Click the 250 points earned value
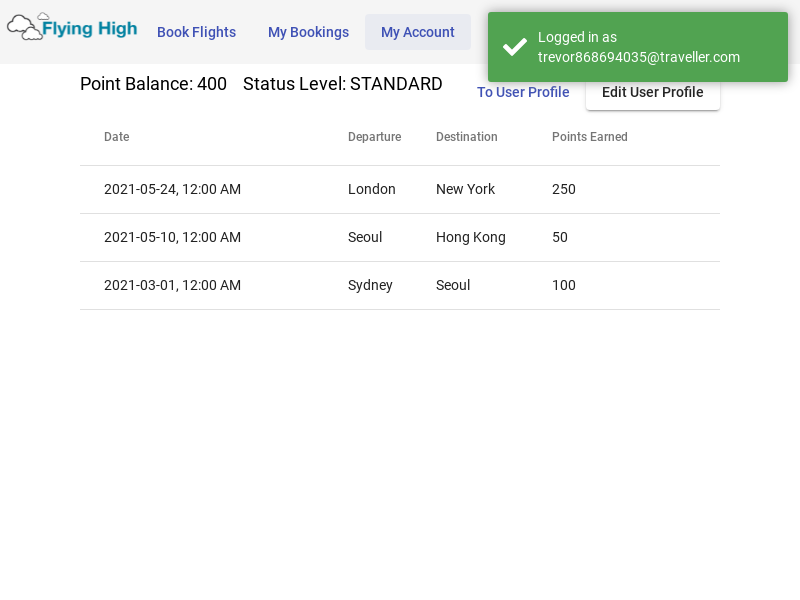This screenshot has height=600, width=800. [564, 189]
